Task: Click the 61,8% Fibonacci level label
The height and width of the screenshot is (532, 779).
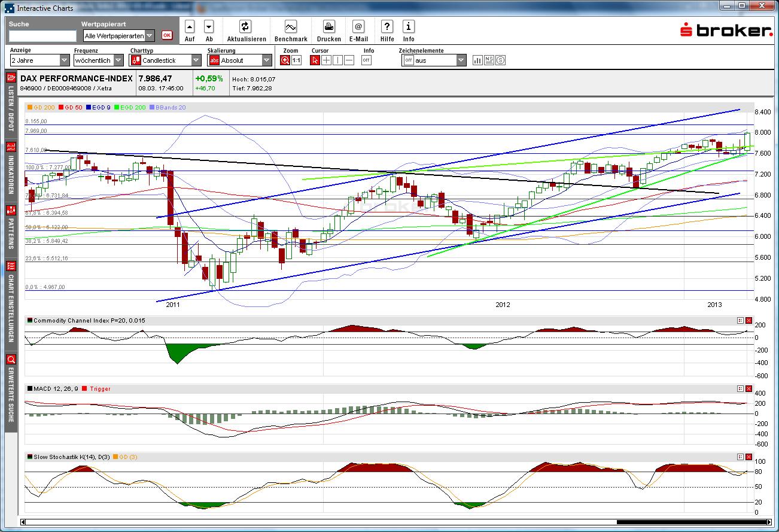Action: point(46,212)
